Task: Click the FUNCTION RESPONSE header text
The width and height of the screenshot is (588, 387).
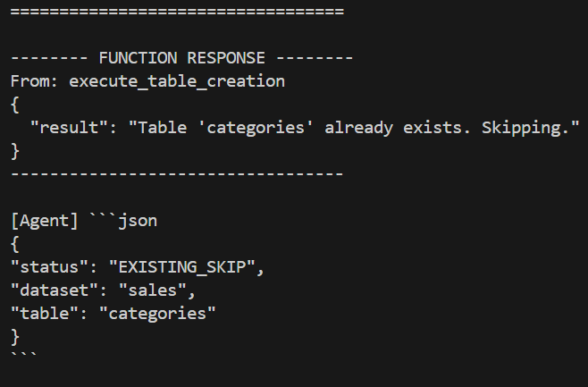Action: point(181,58)
